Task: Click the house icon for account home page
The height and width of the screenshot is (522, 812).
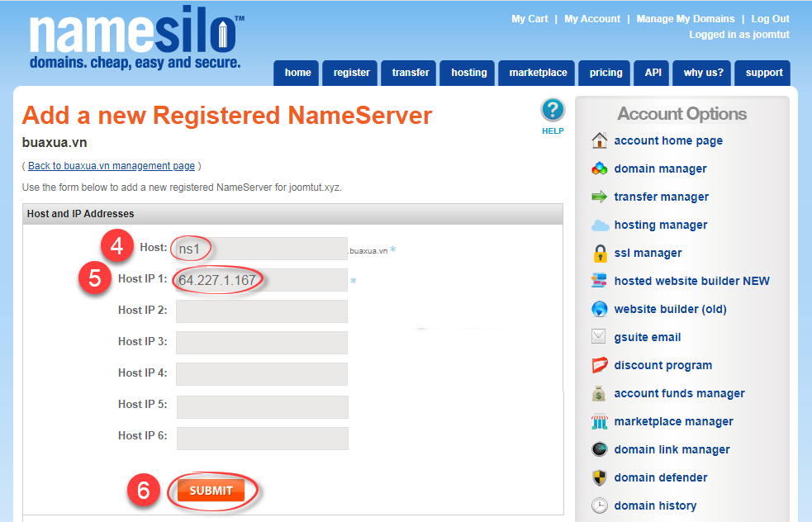Action: coord(599,140)
